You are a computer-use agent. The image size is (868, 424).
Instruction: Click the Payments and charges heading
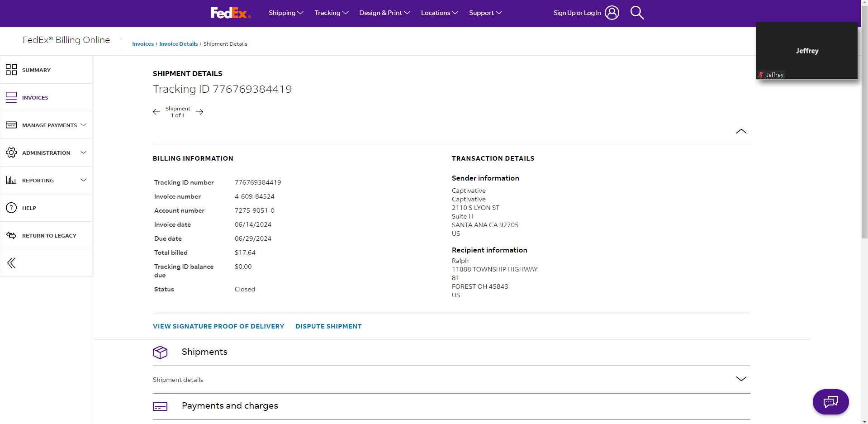[x=230, y=406]
